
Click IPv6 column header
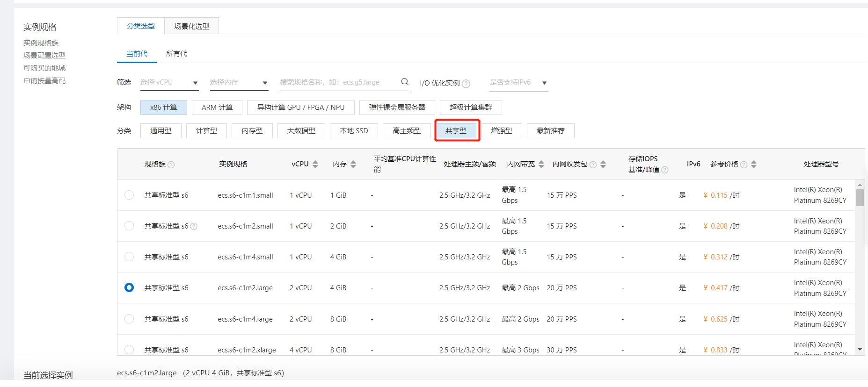(693, 164)
